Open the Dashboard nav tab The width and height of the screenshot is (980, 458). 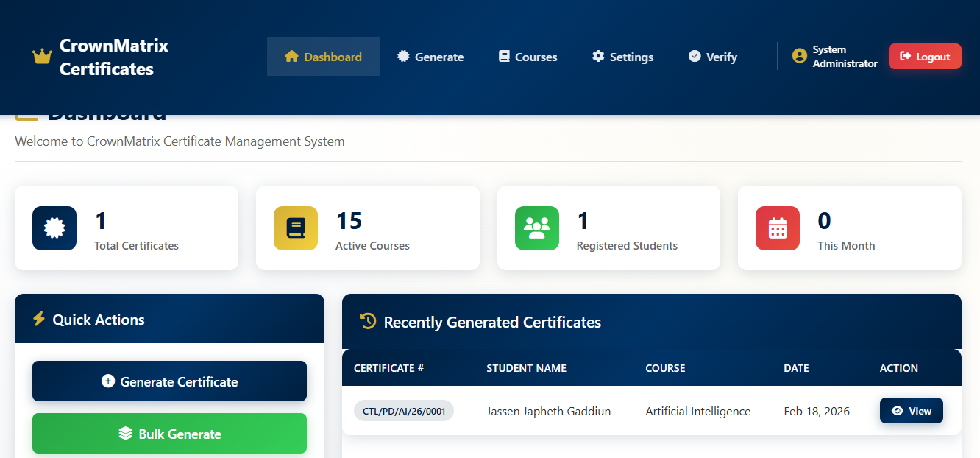323,57
